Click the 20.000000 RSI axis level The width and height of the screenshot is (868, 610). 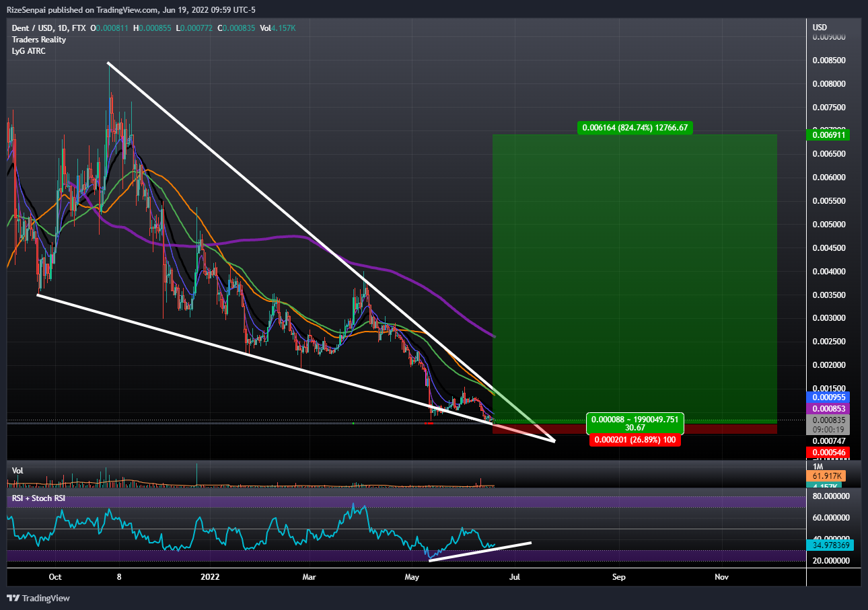pyautogui.click(x=832, y=560)
